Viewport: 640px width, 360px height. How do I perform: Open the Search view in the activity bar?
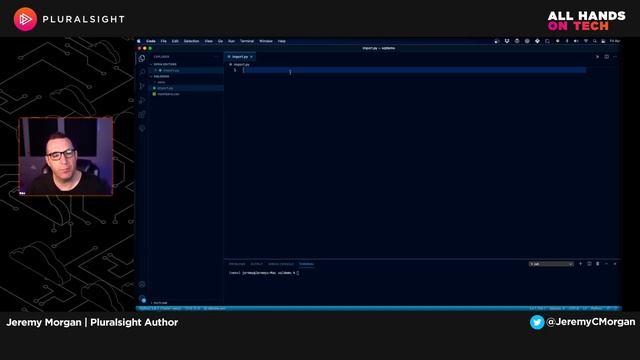(142, 72)
